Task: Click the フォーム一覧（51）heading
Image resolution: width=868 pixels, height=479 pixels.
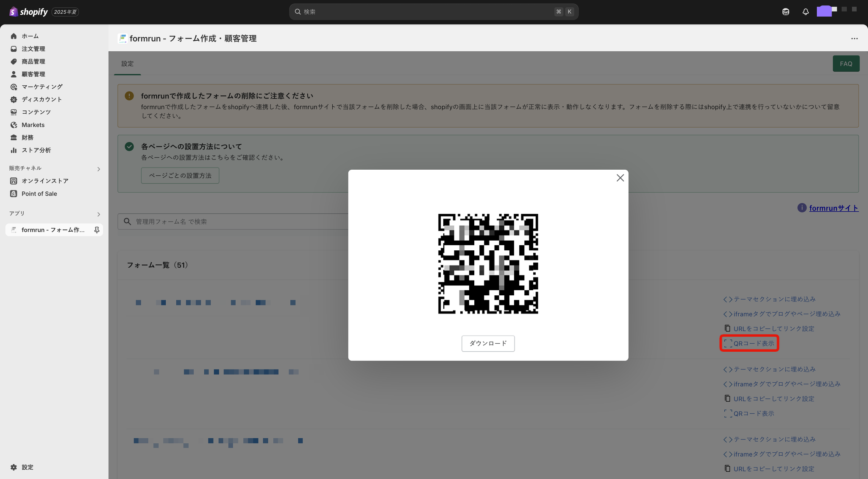Action: coord(158,265)
